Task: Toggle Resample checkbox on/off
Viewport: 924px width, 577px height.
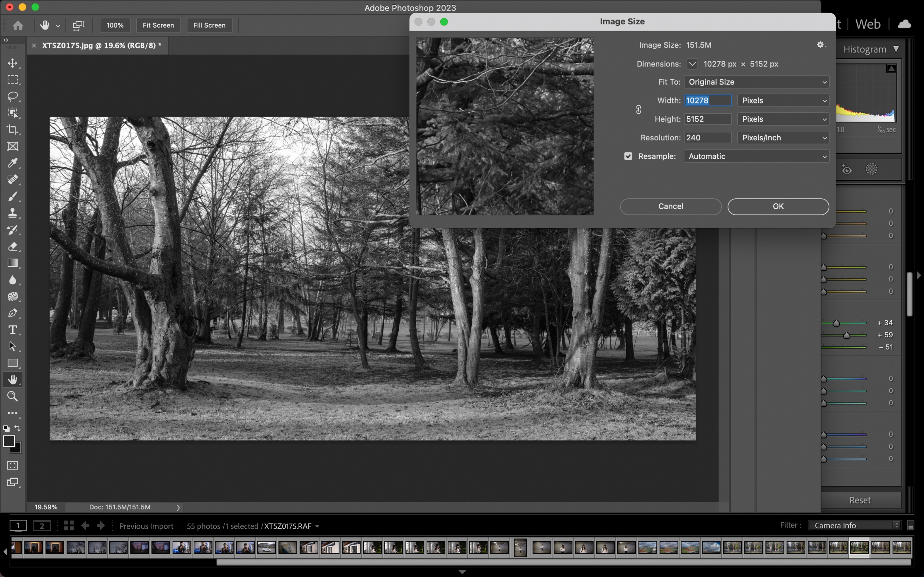Action: click(627, 156)
